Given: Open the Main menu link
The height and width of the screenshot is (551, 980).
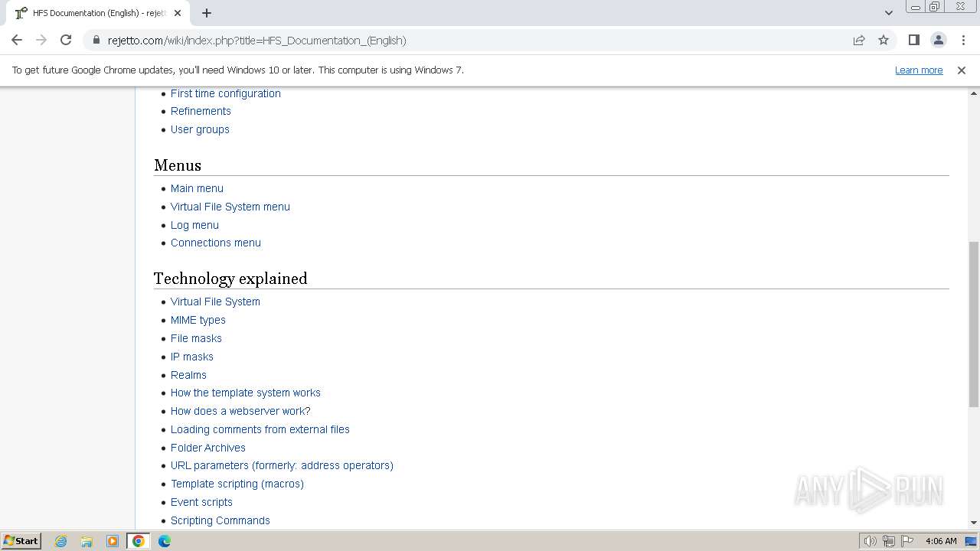Looking at the screenshot, I should [x=197, y=188].
